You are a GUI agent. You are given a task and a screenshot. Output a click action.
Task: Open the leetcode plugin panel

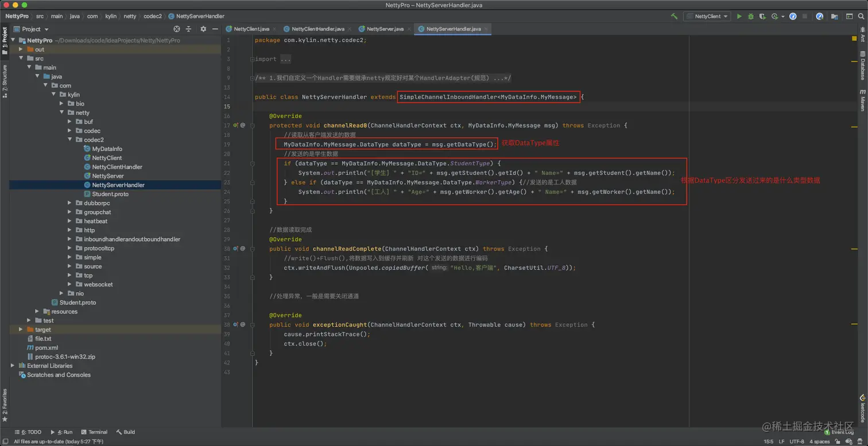pos(862,408)
